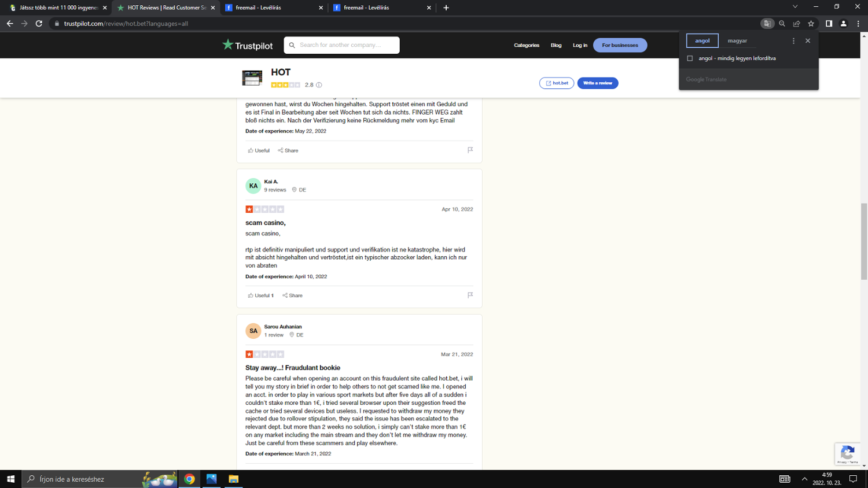Click Kai A.'s one-star rating

[x=264, y=209]
